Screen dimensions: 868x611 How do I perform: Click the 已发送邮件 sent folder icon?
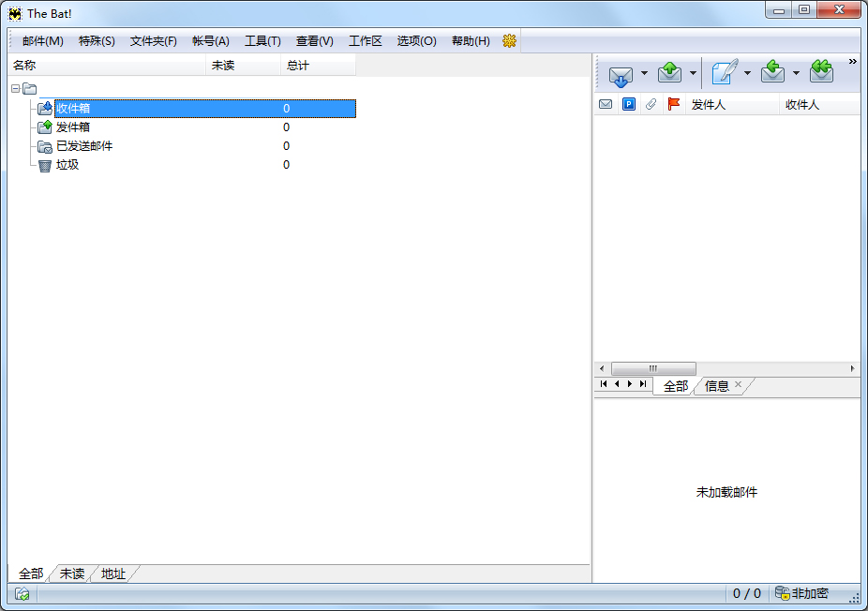click(45, 146)
